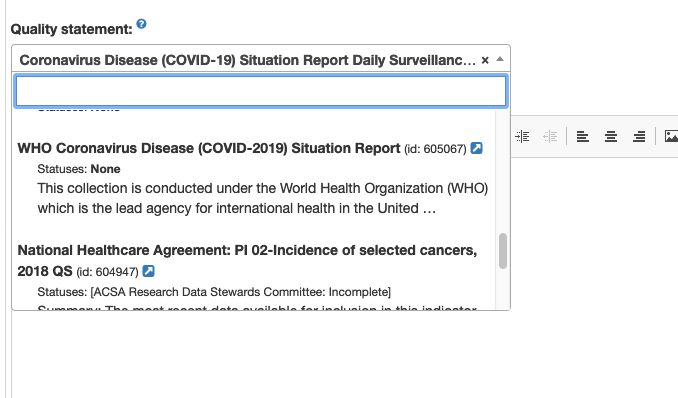The height and width of the screenshot is (398, 678).
Task: Increase indent using the toolbar icon
Action: (x=522, y=137)
